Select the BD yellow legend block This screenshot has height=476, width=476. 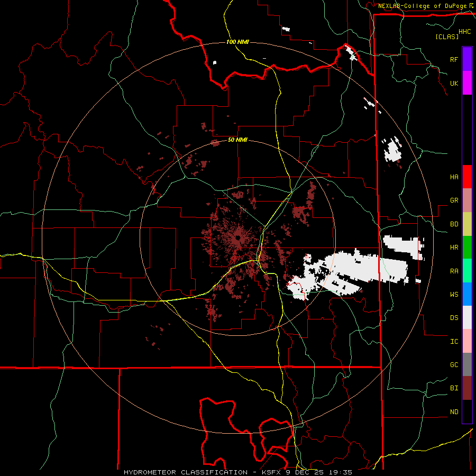(x=467, y=224)
